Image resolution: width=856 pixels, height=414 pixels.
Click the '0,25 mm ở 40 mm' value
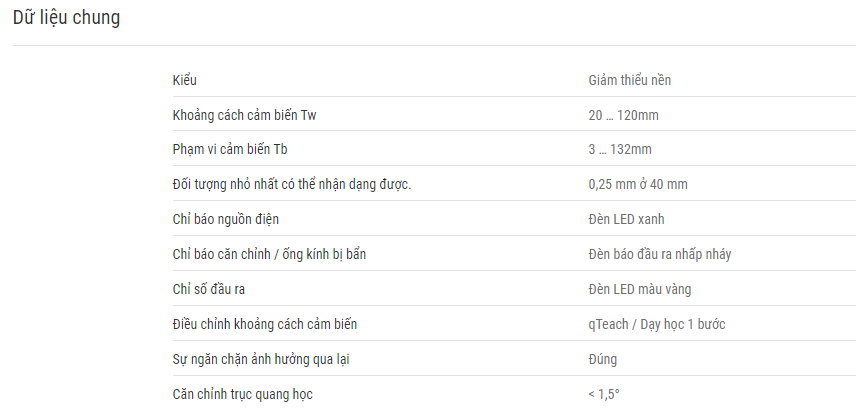[637, 184]
